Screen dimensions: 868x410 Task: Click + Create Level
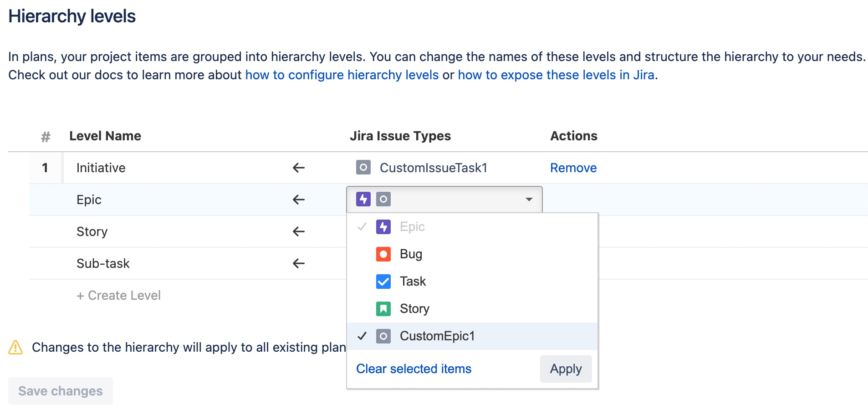tap(118, 295)
